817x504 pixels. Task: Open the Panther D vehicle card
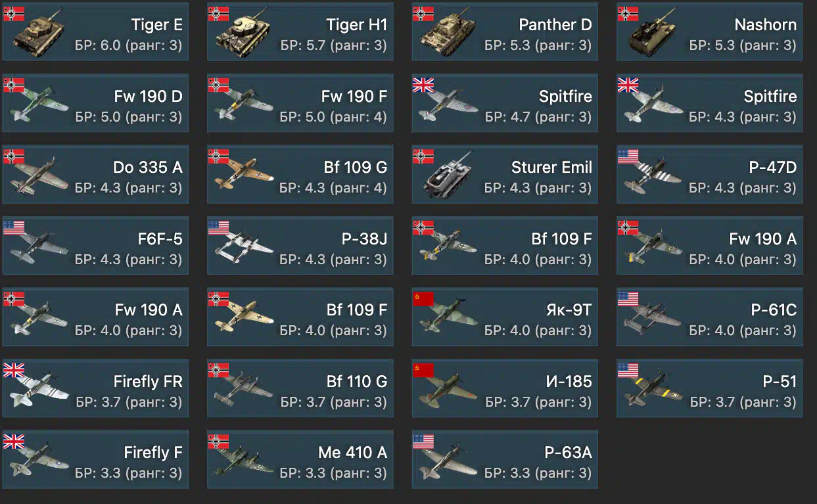[x=505, y=32]
